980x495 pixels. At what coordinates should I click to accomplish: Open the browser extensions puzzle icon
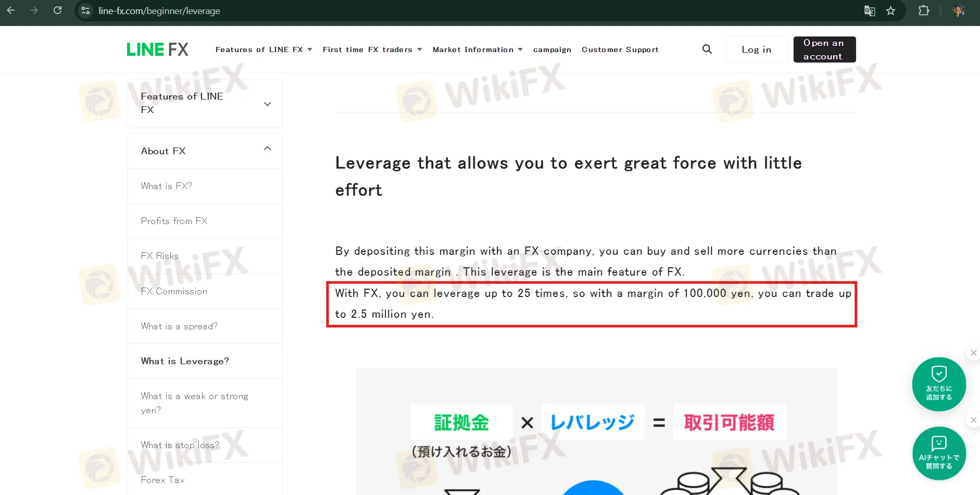tap(924, 10)
